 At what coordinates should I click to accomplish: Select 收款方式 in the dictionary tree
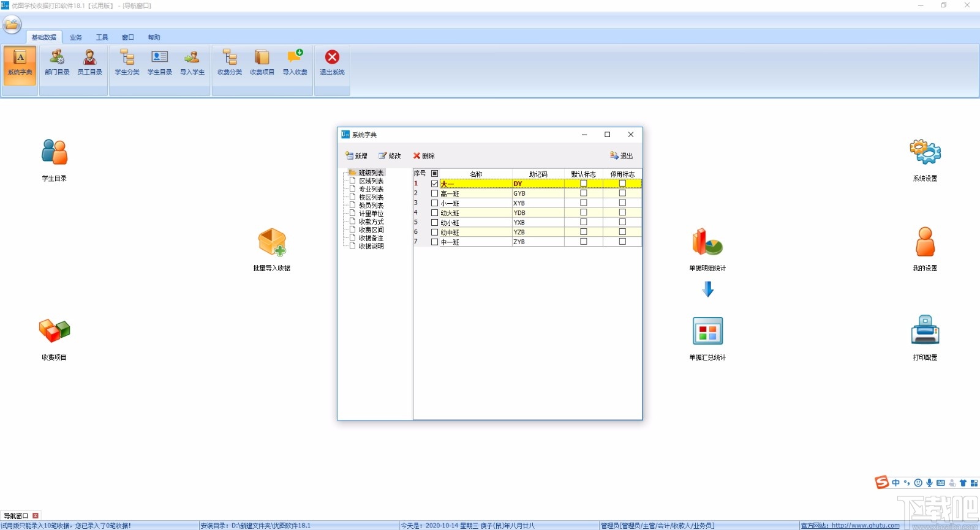click(x=371, y=222)
